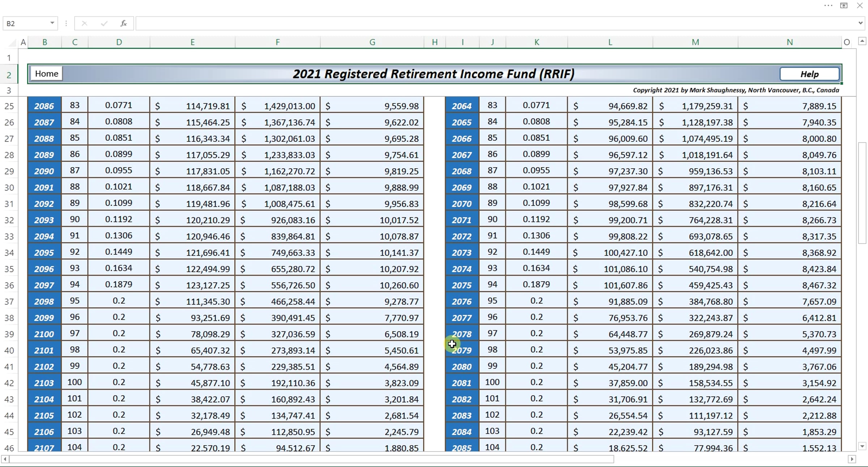This screenshot has width=868, height=467.
Task: Click the three-dots more options icon
Action: coord(828,5)
